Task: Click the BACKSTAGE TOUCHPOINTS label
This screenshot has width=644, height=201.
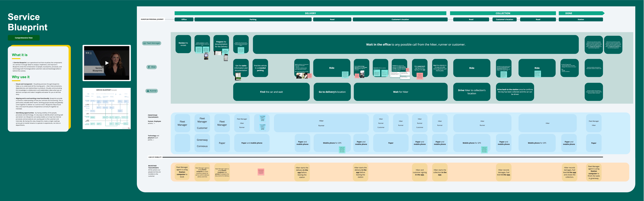Action: (x=153, y=167)
